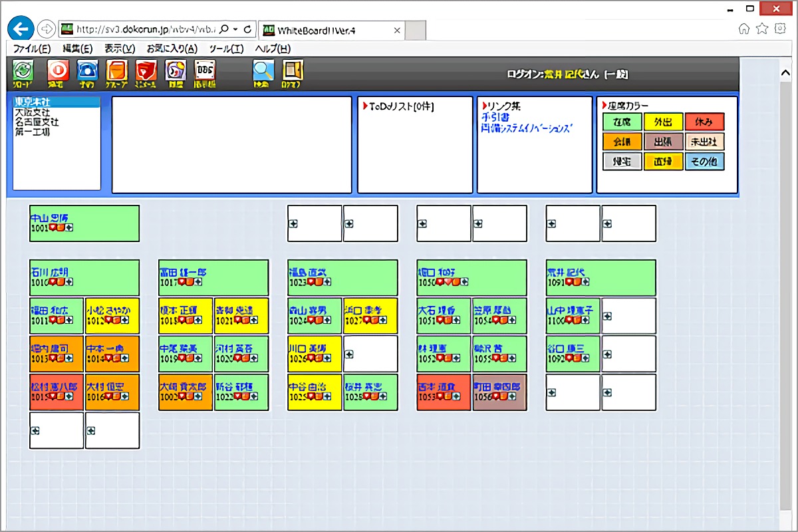
Task: Open the 表示(V) menu
Action: pos(120,49)
